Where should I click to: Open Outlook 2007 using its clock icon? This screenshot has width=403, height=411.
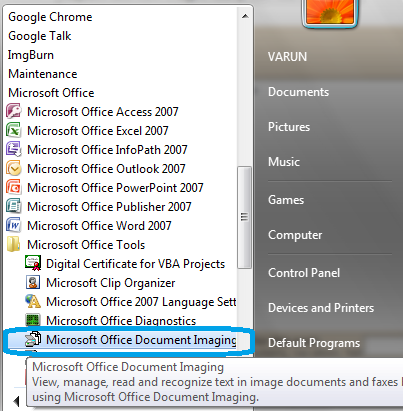point(13,168)
